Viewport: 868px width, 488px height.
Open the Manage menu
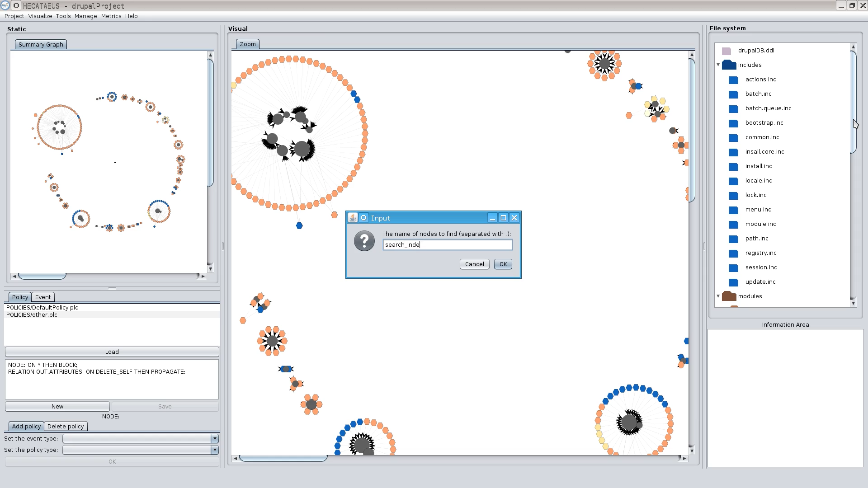[x=85, y=16]
